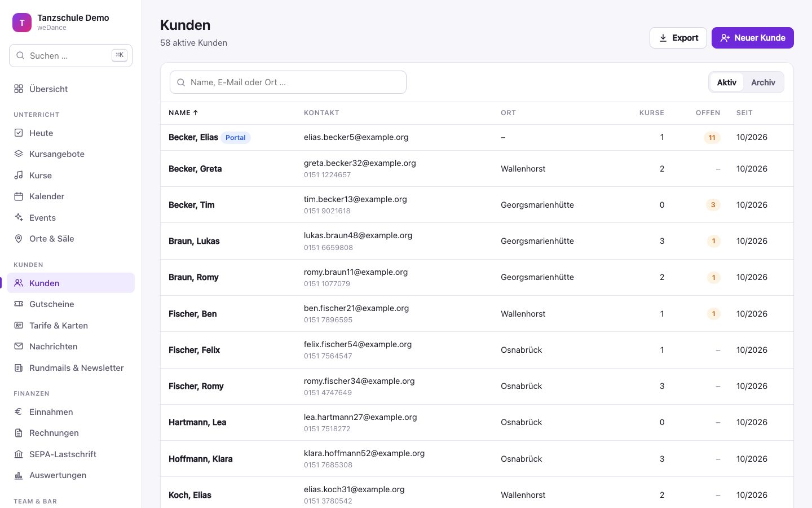Open customer Braun, Lukas
This screenshot has height=508, width=812.
tap(194, 241)
